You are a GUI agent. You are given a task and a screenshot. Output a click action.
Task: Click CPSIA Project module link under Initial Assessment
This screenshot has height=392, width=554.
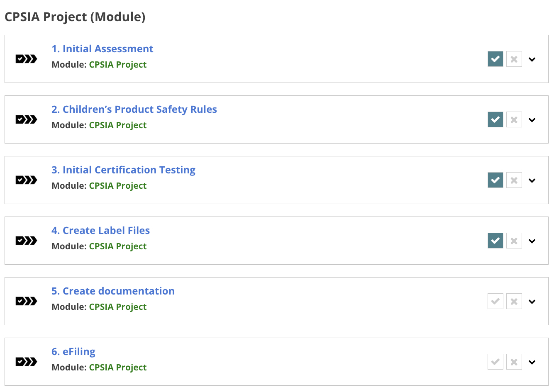click(118, 65)
